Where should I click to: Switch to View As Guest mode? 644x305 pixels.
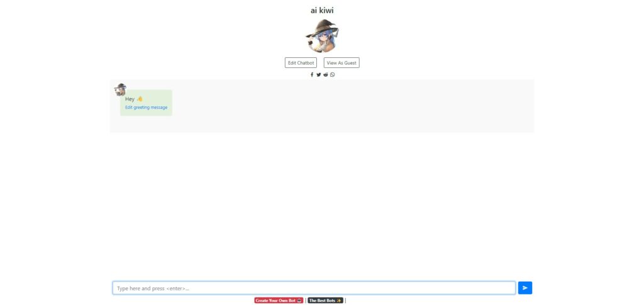pyautogui.click(x=341, y=63)
